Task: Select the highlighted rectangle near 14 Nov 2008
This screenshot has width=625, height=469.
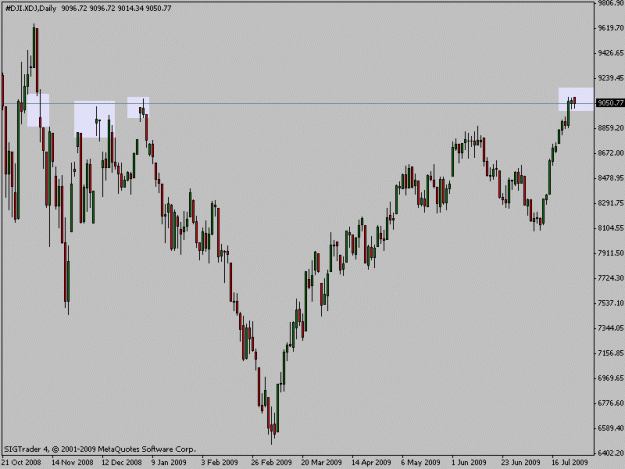Action: click(x=94, y=120)
